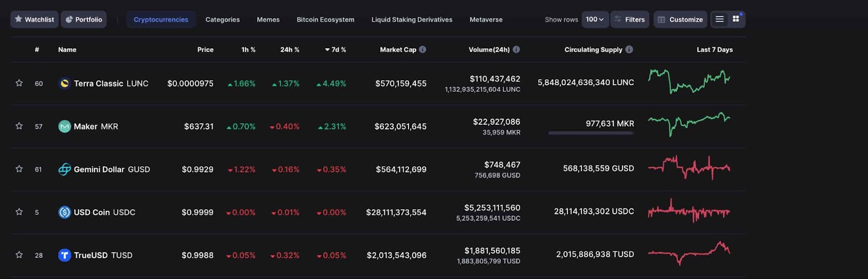Viewport: 868px width, 279px height.
Task: Open Gemini Dollar 7-day sparkline chart
Action: tap(689, 167)
